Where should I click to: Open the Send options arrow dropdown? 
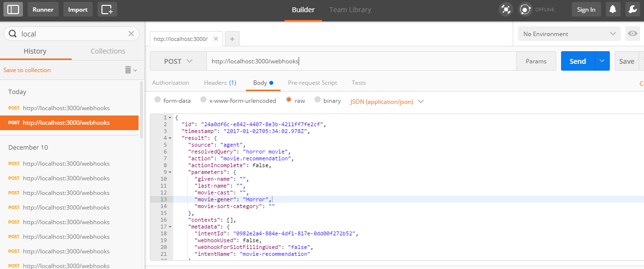pos(602,61)
